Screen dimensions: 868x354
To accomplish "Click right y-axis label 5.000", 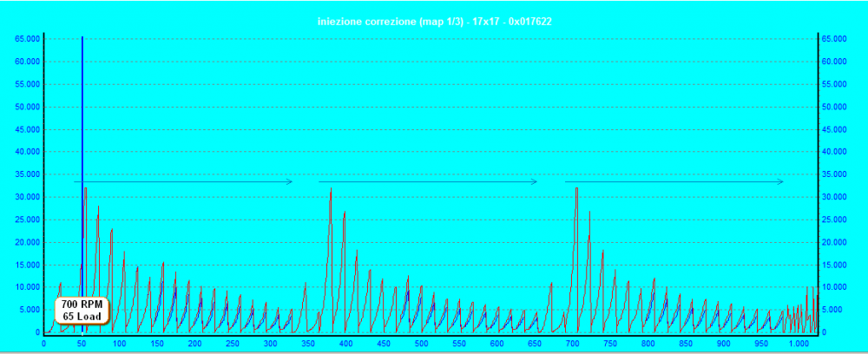I will coord(832,310).
